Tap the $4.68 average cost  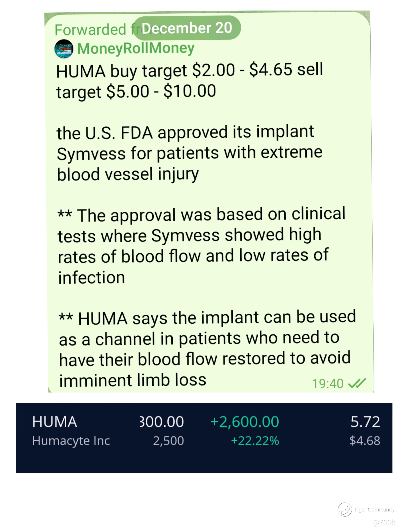(x=365, y=441)
